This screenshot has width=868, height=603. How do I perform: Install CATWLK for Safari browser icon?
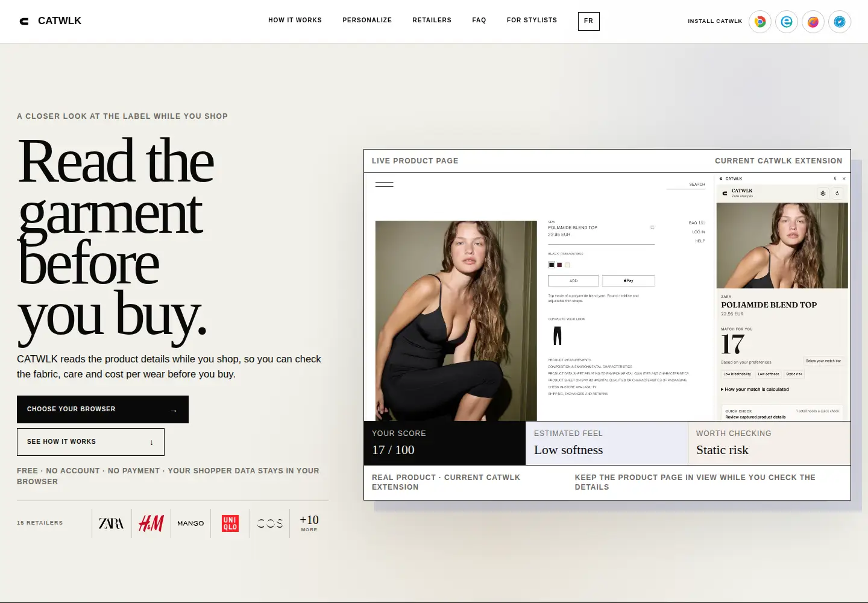[840, 22]
